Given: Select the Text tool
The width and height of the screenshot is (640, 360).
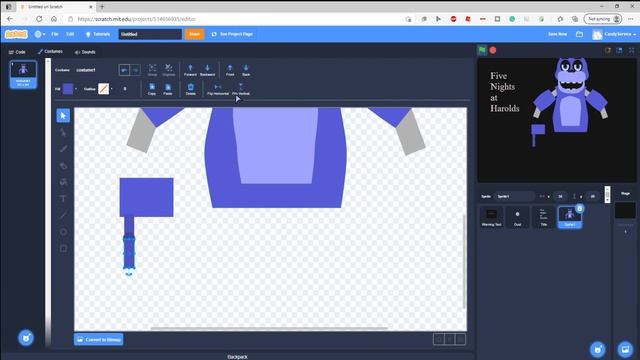Looking at the screenshot, I should click(x=63, y=199).
